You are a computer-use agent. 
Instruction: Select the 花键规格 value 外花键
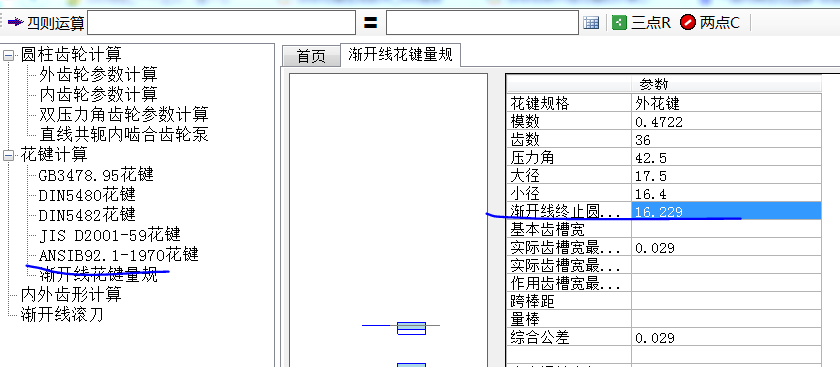(x=726, y=103)
